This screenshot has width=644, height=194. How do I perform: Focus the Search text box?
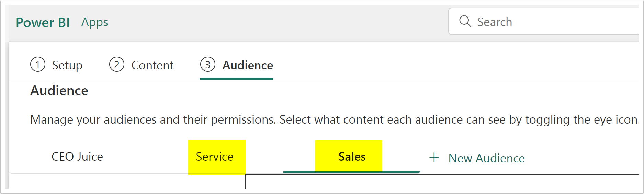[546, 21]
